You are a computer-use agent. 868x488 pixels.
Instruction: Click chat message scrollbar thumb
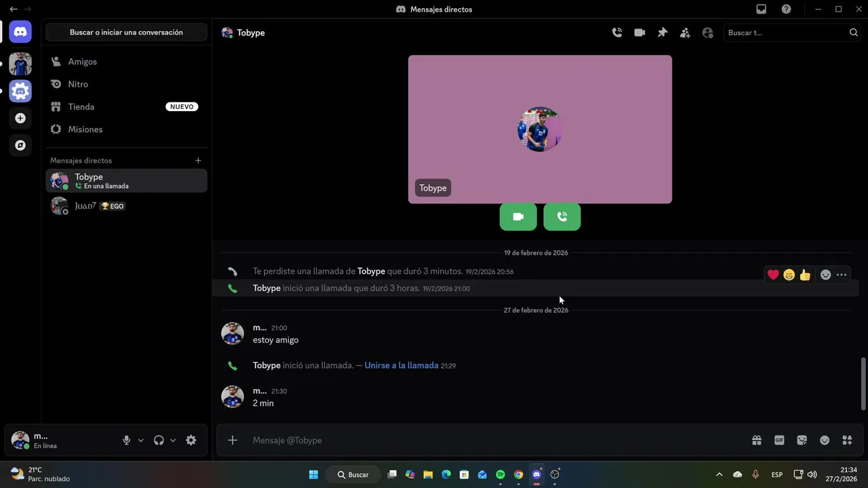863,384
